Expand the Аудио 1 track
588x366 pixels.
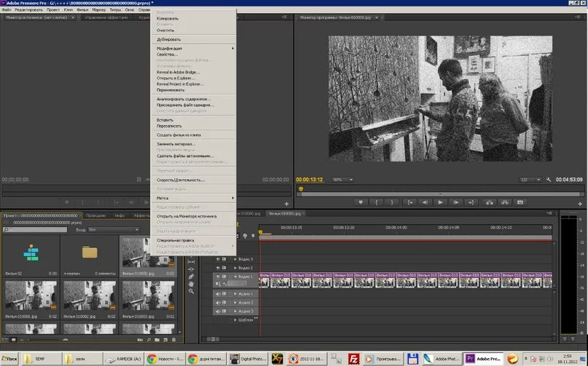point(235,294)
